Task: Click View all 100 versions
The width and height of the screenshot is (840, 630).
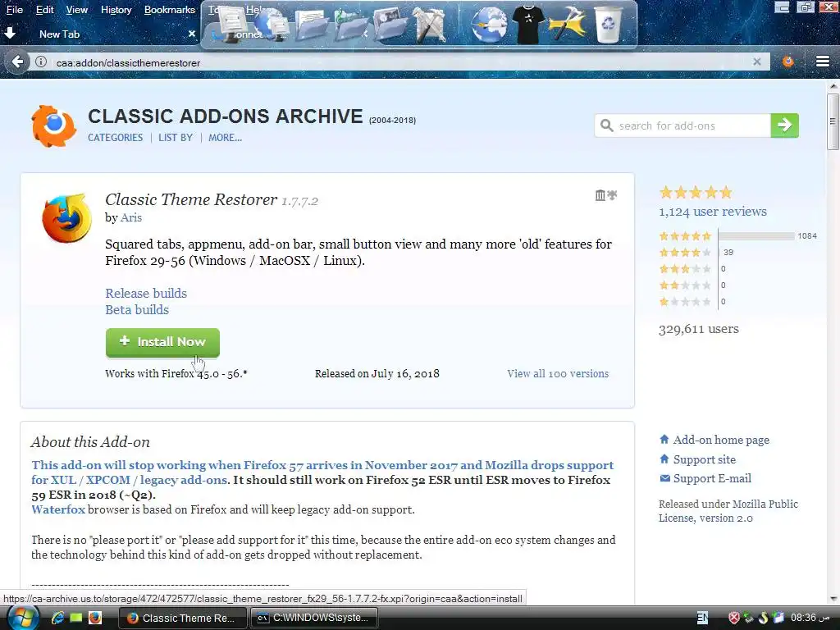Action: 558,373
